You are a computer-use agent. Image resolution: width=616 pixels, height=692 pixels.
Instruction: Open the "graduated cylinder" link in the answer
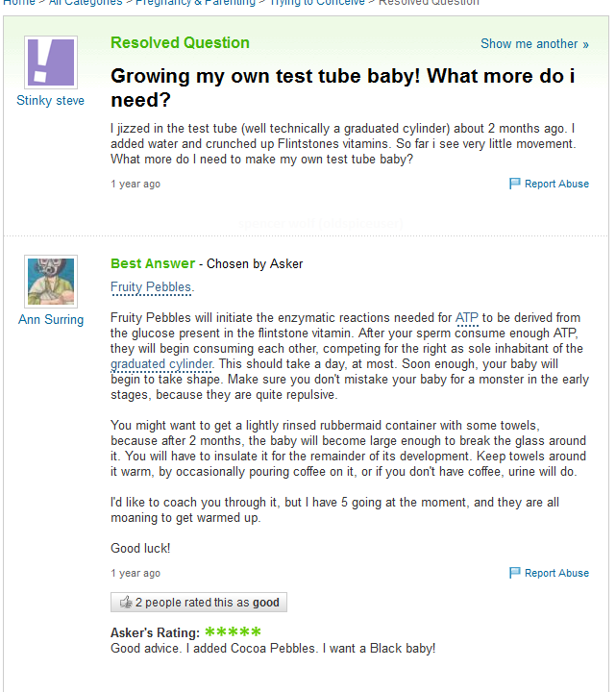click(x=161, y=364)
